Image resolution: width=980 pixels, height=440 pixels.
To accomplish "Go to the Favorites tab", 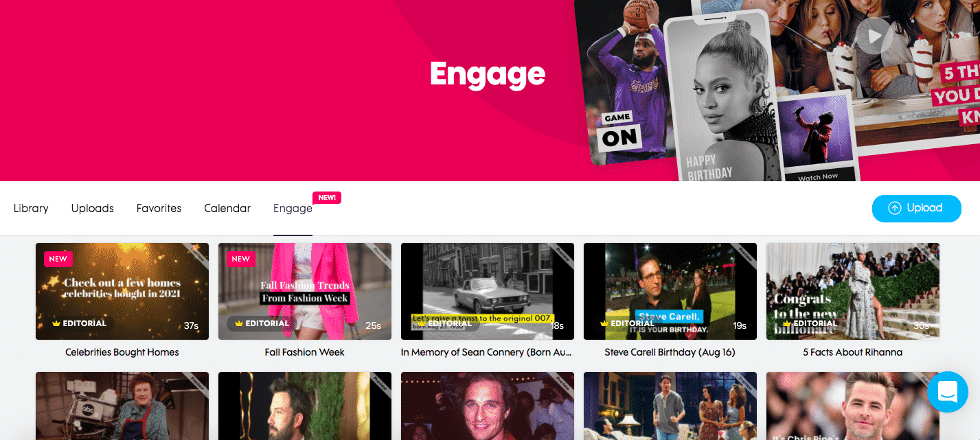I will coord(159,208).
